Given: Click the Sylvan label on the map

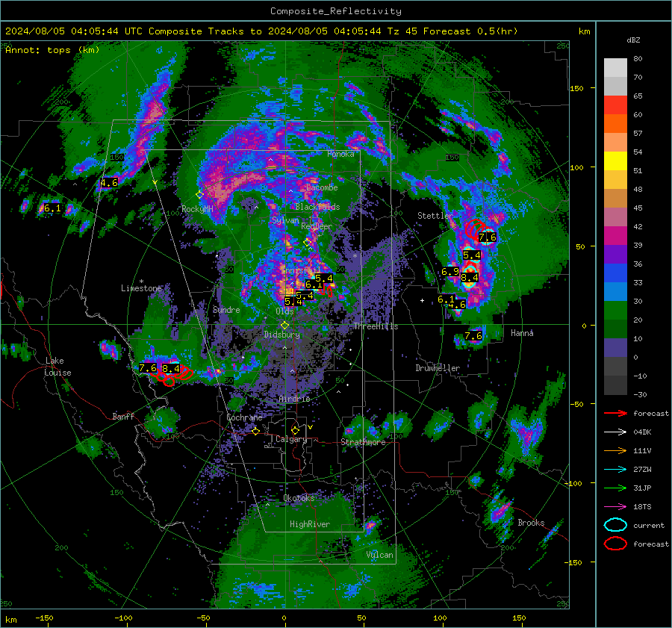Looking at the screenshot, I should click(285, 220).
